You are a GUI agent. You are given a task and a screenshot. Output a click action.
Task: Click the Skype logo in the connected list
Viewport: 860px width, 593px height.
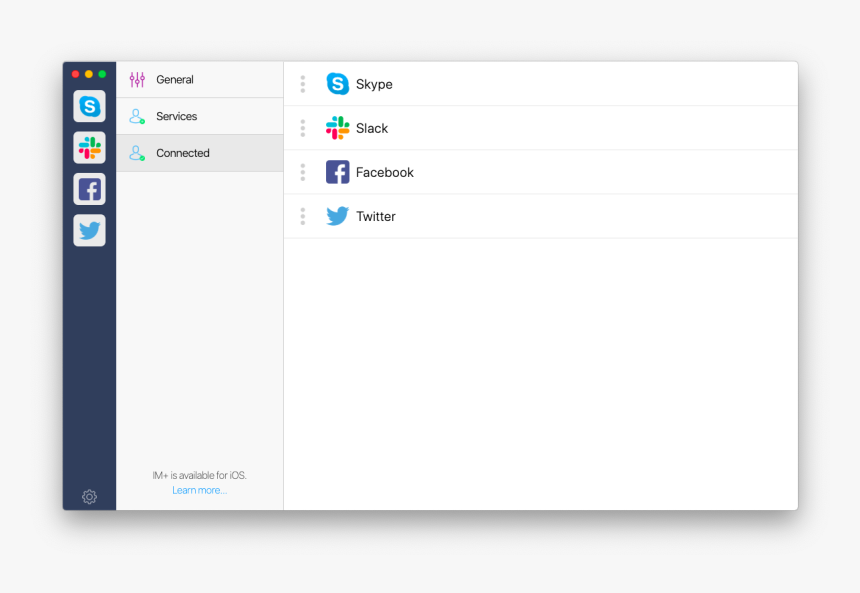pos(337,84)
